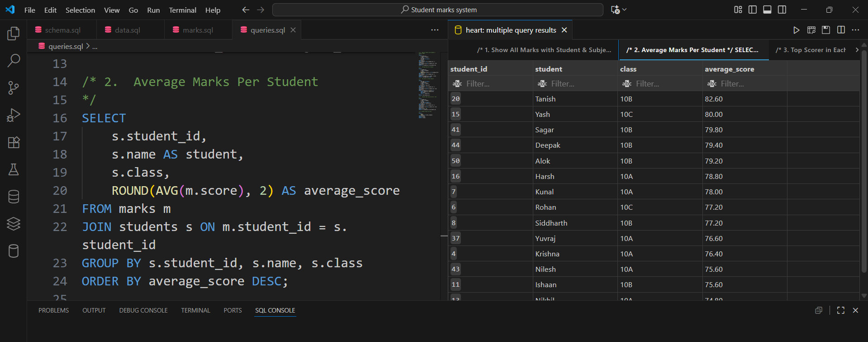Click the Customize Layout icon in title bar
This screenshot has height=342, width=868.
click(738, 10)
